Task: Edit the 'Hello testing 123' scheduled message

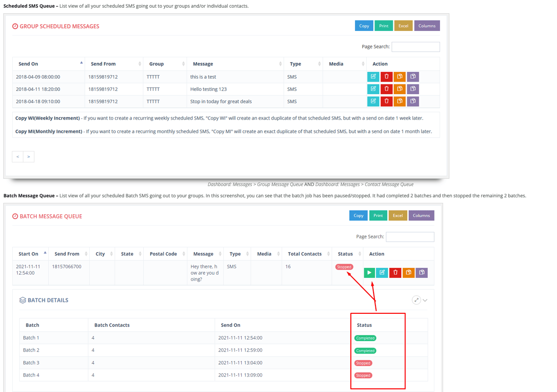Action: pyautogui.click(x=373, y=89)
